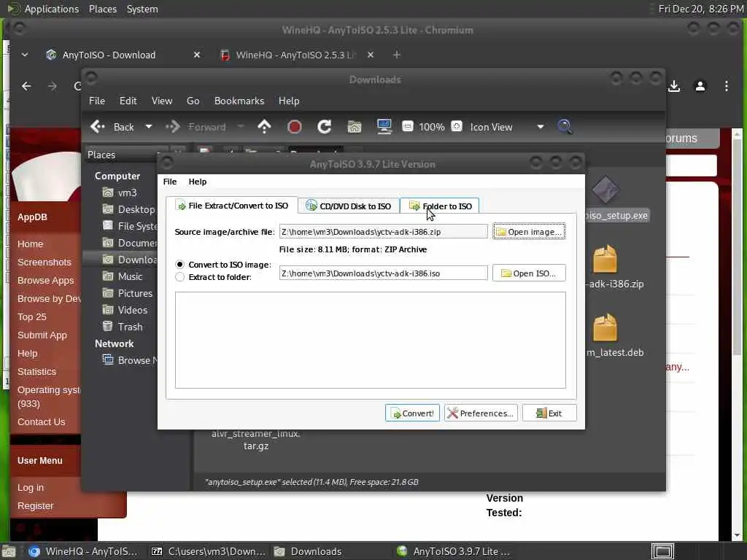Viewport: 747px width, 560px height.
Task: Click the AnyToISO log output area
Action: pos(370,340)
